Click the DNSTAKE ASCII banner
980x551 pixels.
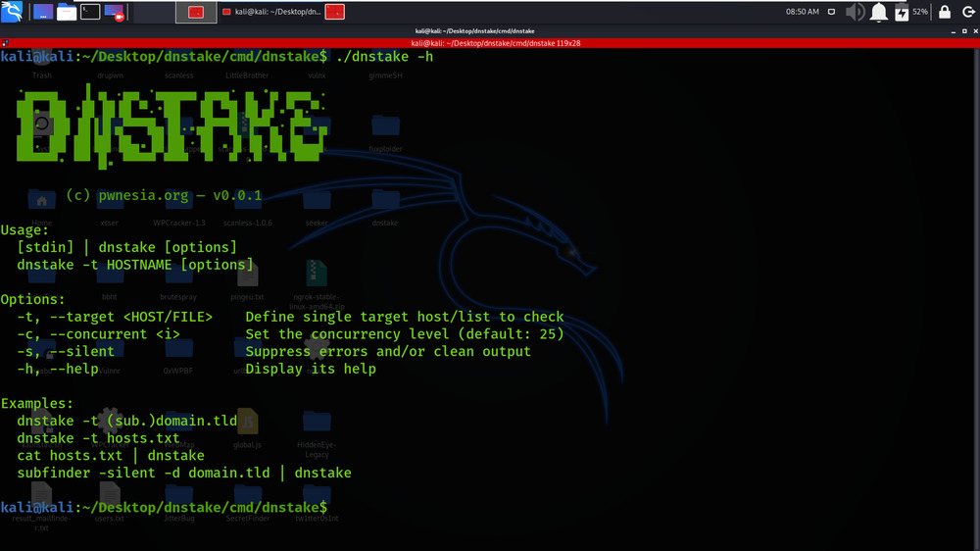171,126
